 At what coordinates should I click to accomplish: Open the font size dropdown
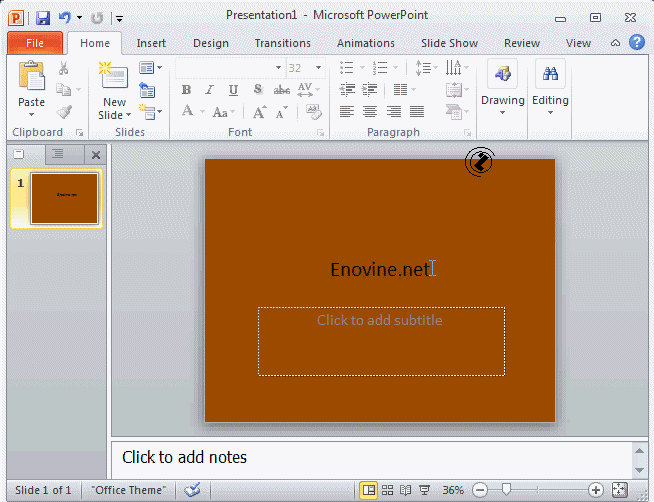319,67
